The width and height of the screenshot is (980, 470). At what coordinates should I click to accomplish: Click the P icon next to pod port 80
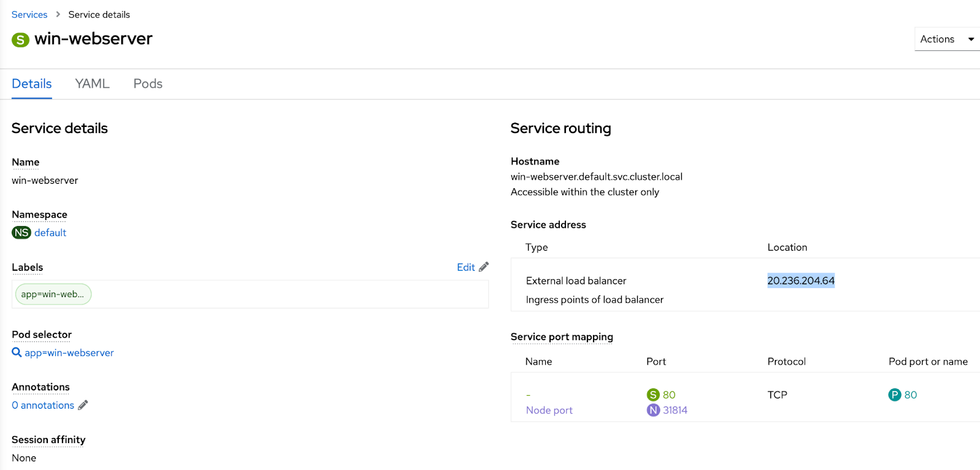894,395
